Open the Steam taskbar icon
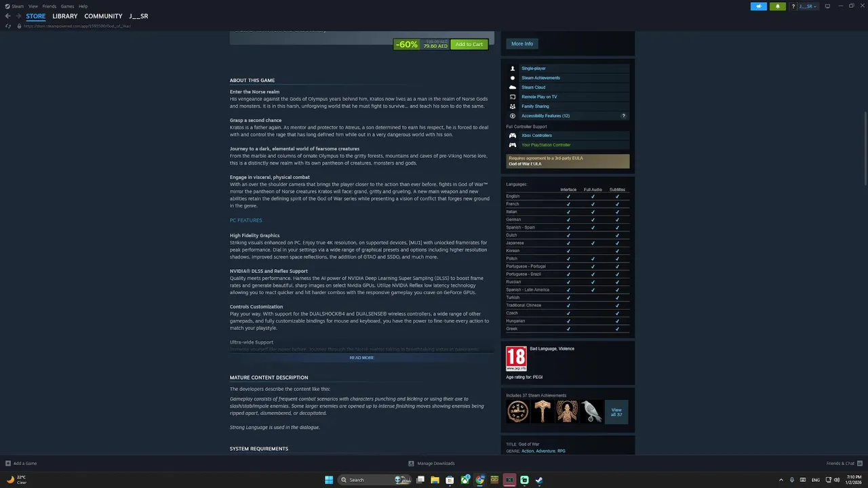 pyautogui.click(x=539, y=480)
